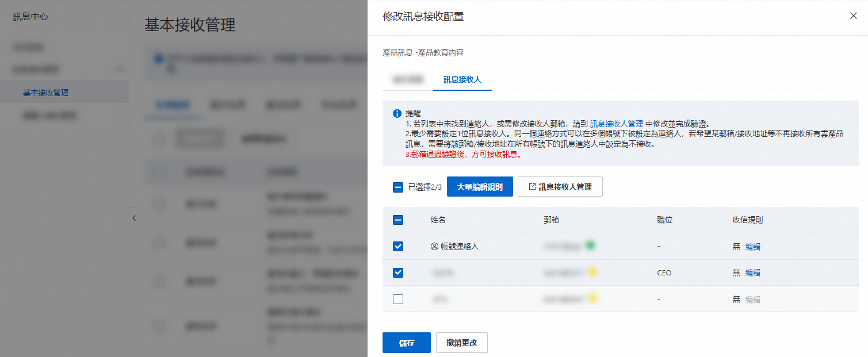Click 編輯 for the 帳號連絡人 row

point(753,247)
